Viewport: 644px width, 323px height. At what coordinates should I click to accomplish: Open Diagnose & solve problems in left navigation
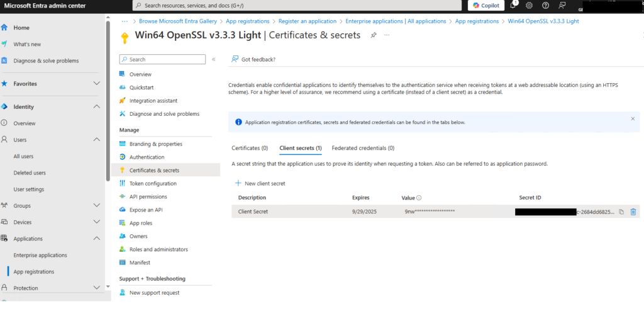pyautogui.click(x=46, y=60)
